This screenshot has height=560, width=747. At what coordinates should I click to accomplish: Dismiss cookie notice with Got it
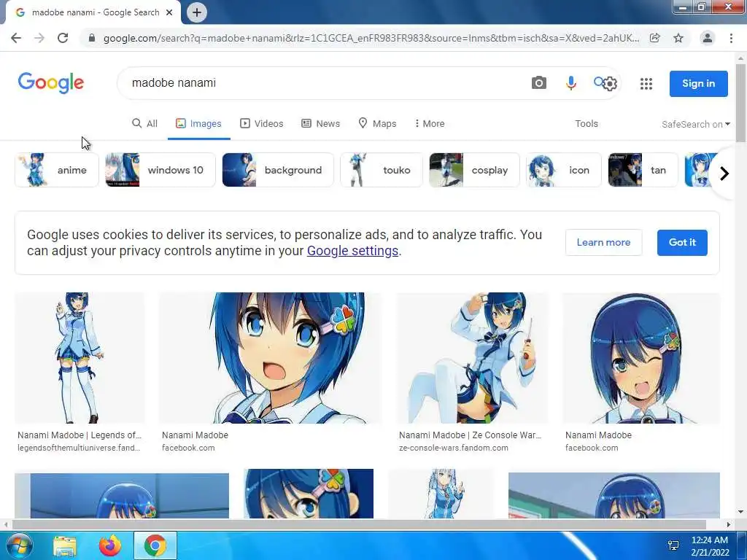coord(682,242)
